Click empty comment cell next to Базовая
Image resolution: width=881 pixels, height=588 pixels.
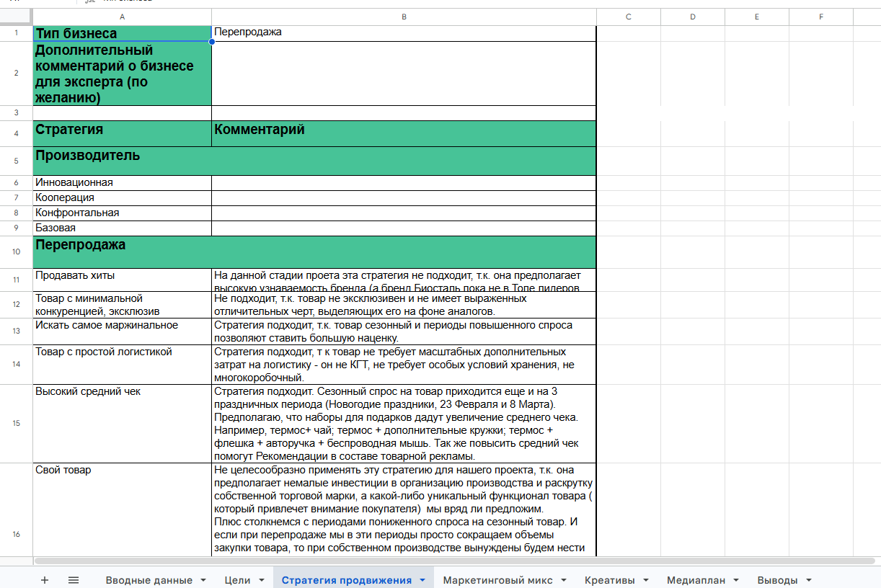404,228
